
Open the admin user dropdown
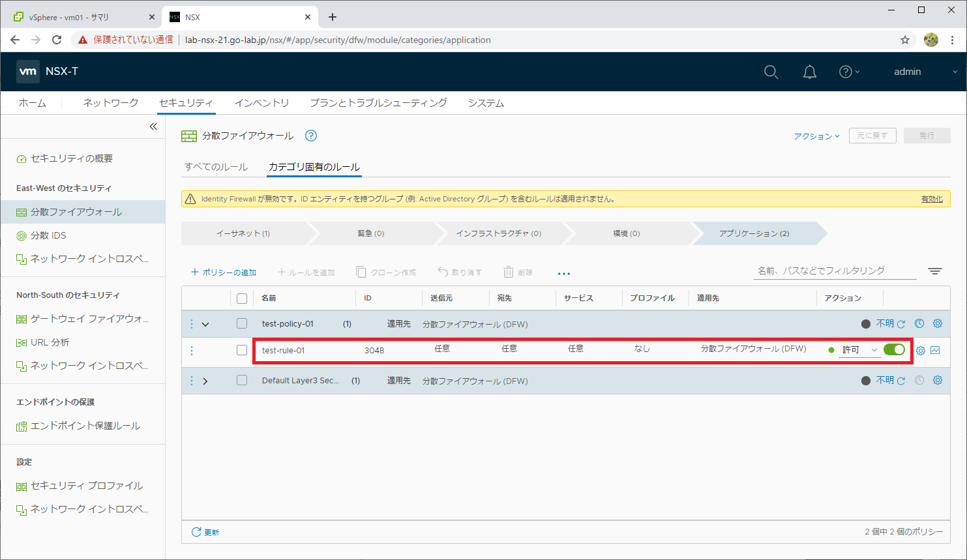(926, 72)
